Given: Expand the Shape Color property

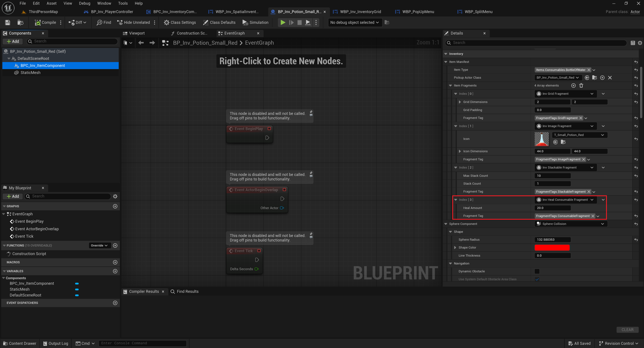Looking at the screenshot, I should (455, 248).
